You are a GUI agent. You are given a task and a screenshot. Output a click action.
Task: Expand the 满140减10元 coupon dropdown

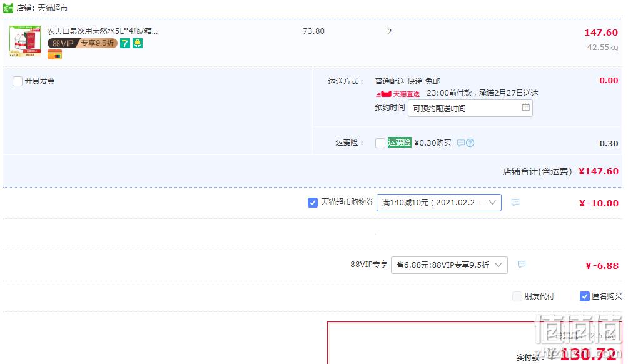click(439, 203)
